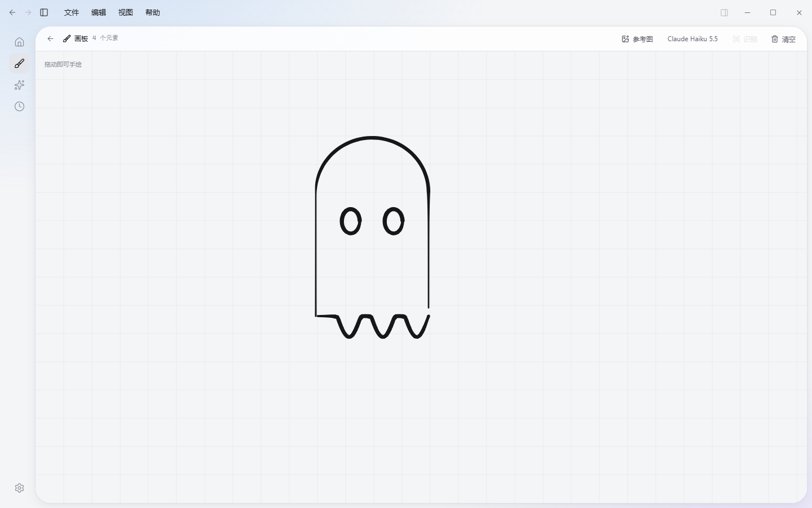The width and height of the screenshot is (812, 508).
Task: Navigate back with title bar left arrow
Action: coord(12,12)
